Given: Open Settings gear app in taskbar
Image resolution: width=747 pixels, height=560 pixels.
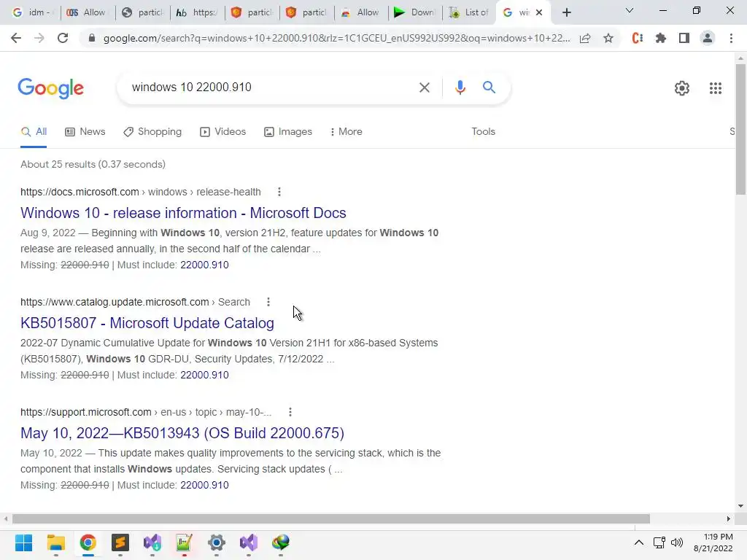Looking at the screenshot, I should tap(216, 542).
